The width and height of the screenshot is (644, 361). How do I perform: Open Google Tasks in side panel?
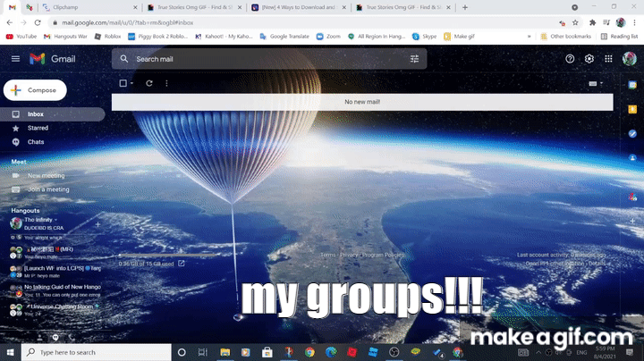point(632,134)
